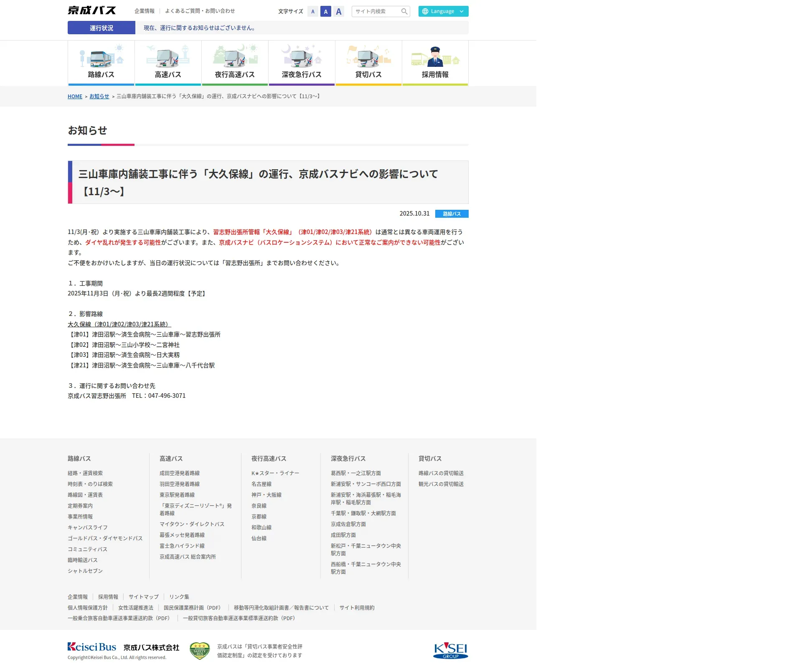Click the HOME breadcrumb link
The height and width of the screenshot is (672, 802).
pos(75,97)
